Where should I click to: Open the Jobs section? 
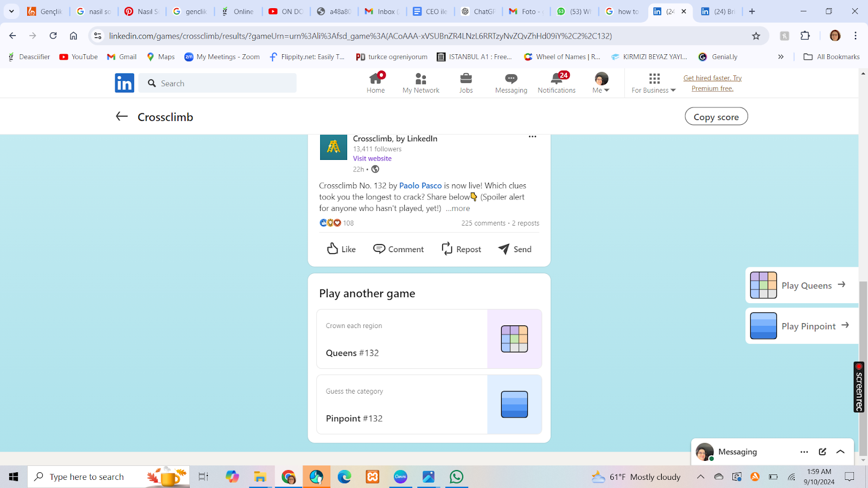466,83
